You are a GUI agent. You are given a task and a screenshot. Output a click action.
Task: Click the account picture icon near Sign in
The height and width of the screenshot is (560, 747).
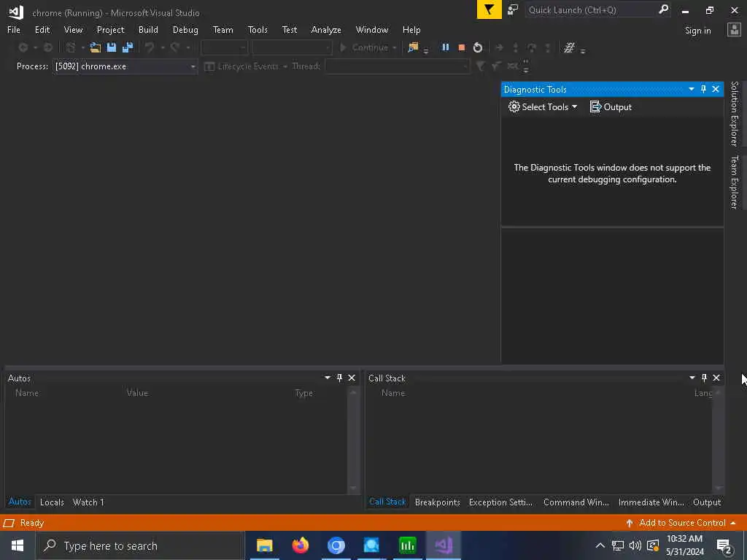[734, 30]
